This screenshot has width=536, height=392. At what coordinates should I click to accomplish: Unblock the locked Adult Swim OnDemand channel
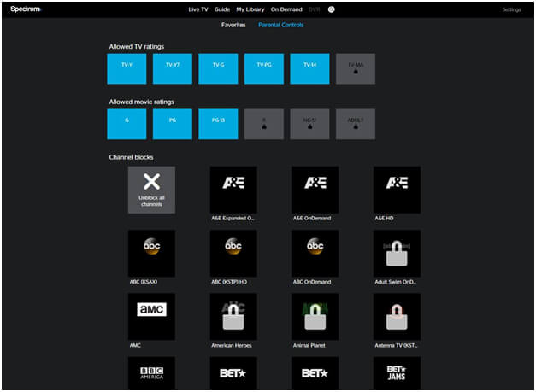[x=397, y=253]
